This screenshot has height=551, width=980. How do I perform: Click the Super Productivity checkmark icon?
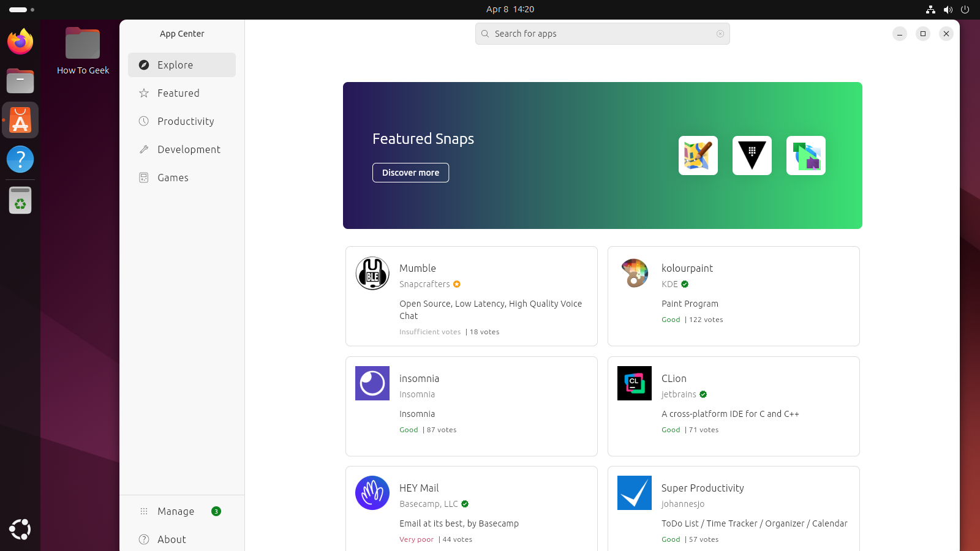click(635, 493)
